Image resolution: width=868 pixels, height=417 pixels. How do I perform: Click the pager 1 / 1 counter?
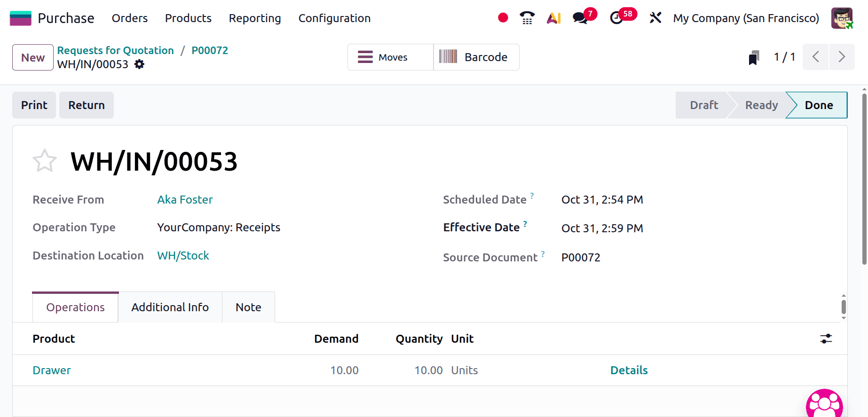click(x=784, y=57)
